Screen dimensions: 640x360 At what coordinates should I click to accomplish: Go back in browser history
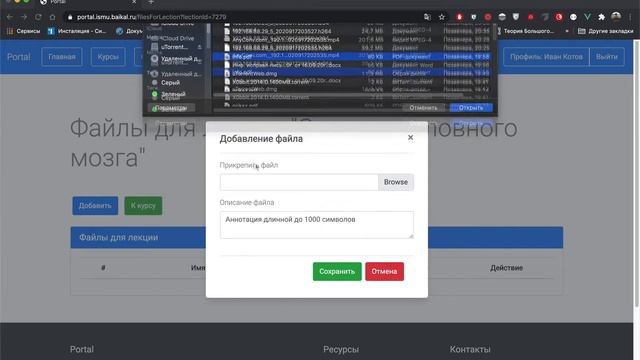(x=10, y=17)
